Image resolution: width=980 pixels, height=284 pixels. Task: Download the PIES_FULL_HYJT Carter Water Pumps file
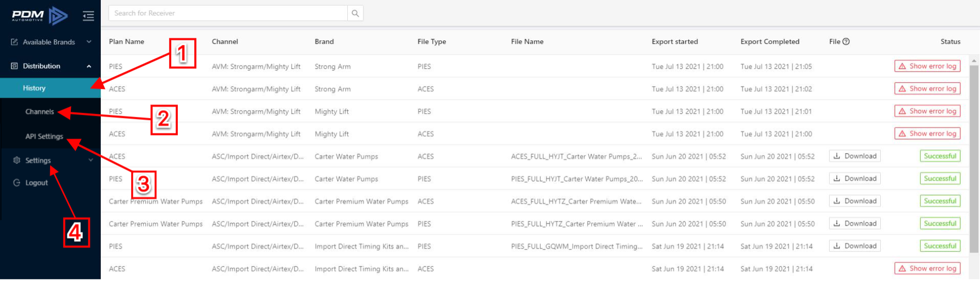point(855,178)
